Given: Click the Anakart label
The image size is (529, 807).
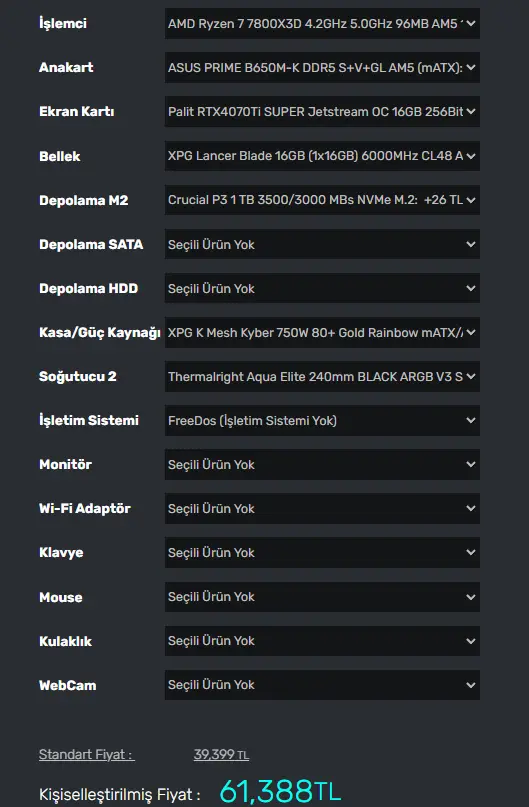Looking at the screenshot, I should 66,67.
